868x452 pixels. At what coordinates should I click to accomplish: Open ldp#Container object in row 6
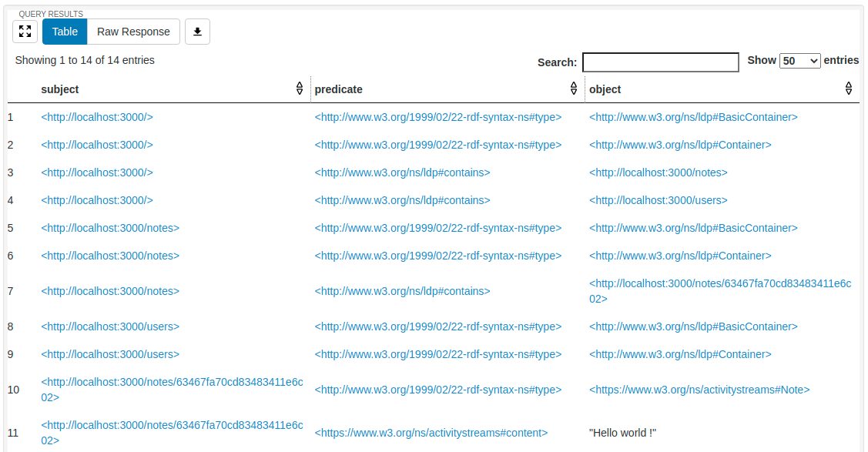point(679,256)
